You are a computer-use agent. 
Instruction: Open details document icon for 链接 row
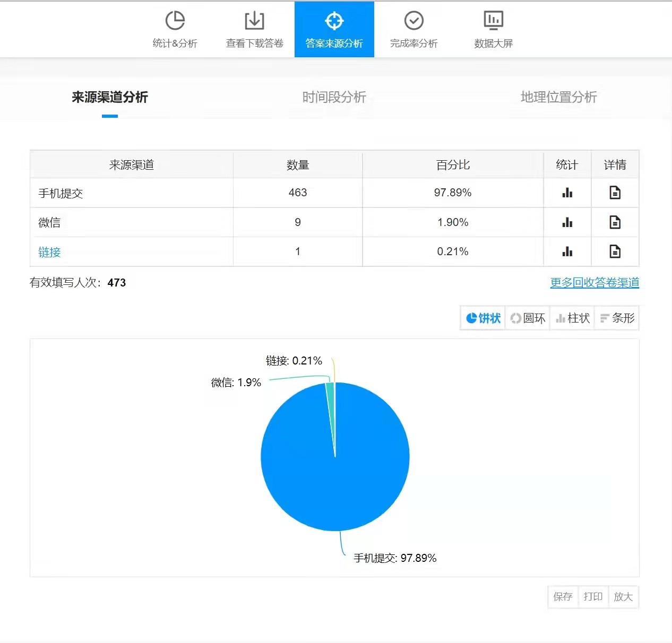click(x=615, y=251)
